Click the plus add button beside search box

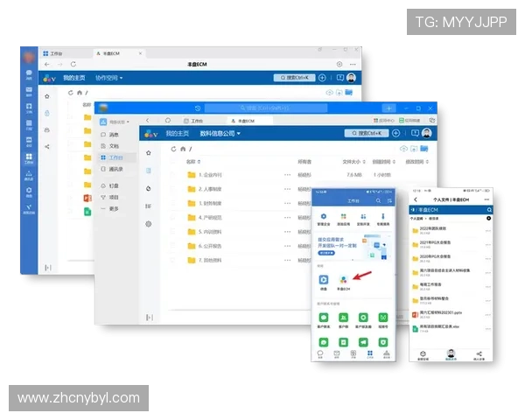click(395, 133)
